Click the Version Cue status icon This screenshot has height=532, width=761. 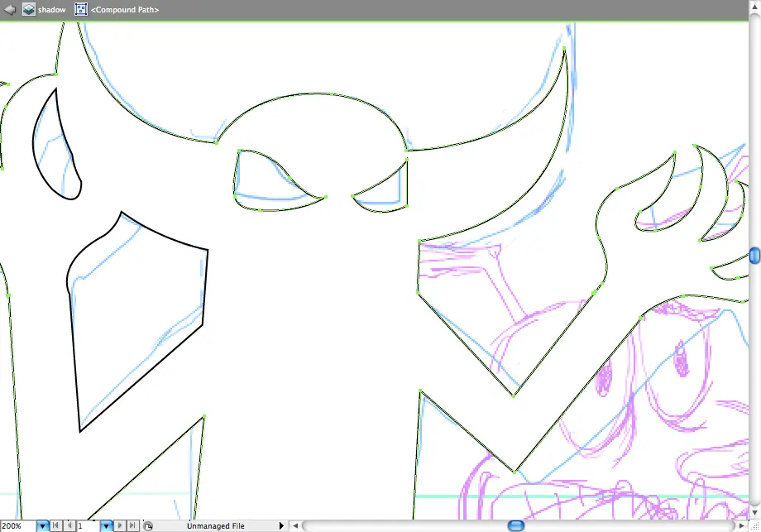[148, 525]
